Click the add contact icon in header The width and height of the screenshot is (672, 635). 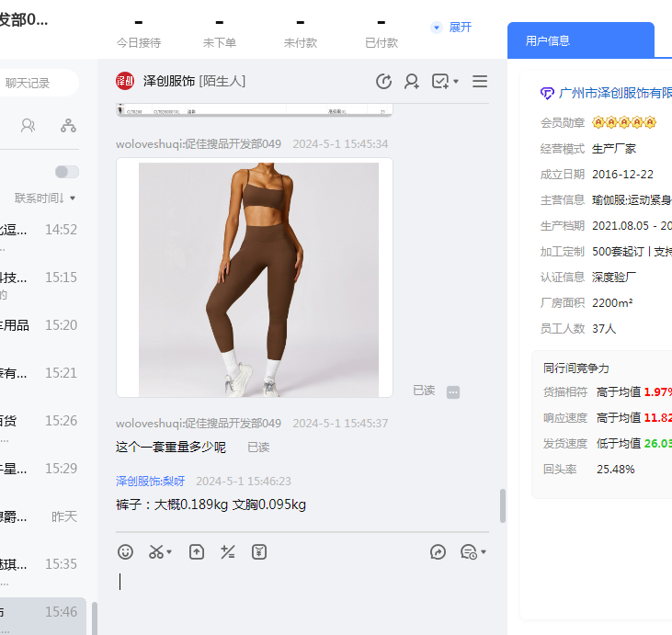pos(412,82)
